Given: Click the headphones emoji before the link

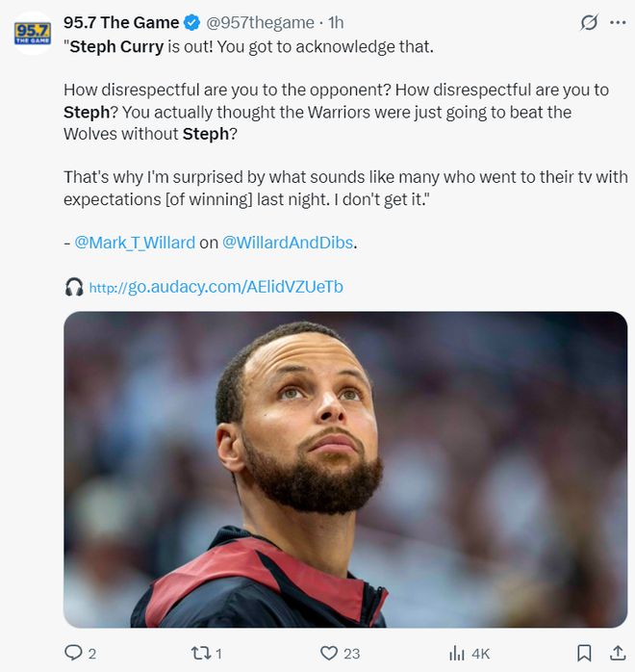Looking at the screenshot, I should (74, 287).
